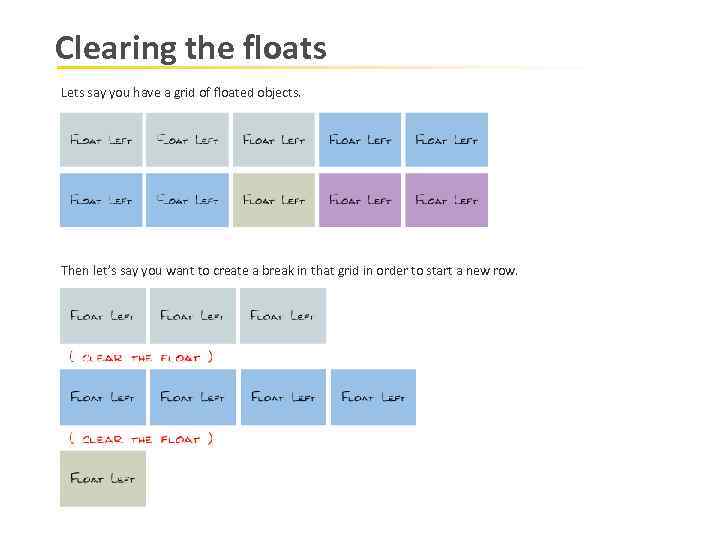Click the middle gray box in the lower example
The width and height of the screenshot is (720, 540).
192,316
